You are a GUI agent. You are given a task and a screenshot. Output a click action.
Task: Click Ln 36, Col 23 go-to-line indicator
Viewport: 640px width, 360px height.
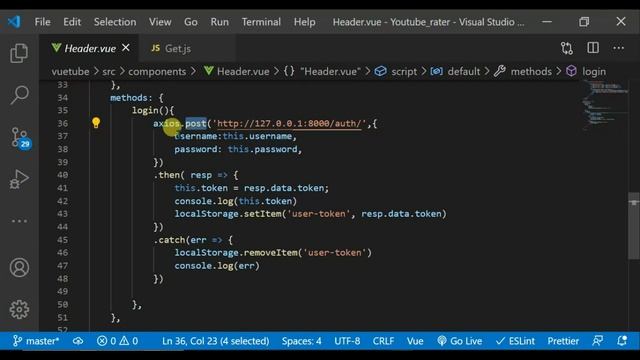coord(215,341)
